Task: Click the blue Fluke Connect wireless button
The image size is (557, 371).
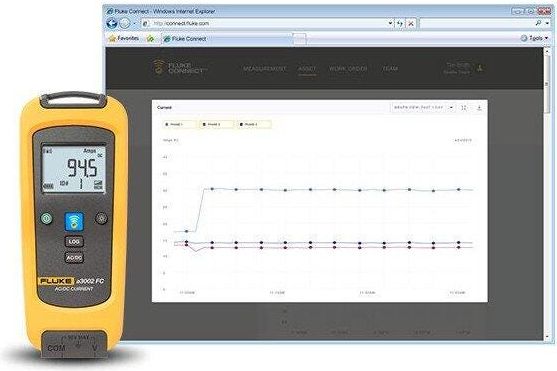Action: (x=74, y=222)
